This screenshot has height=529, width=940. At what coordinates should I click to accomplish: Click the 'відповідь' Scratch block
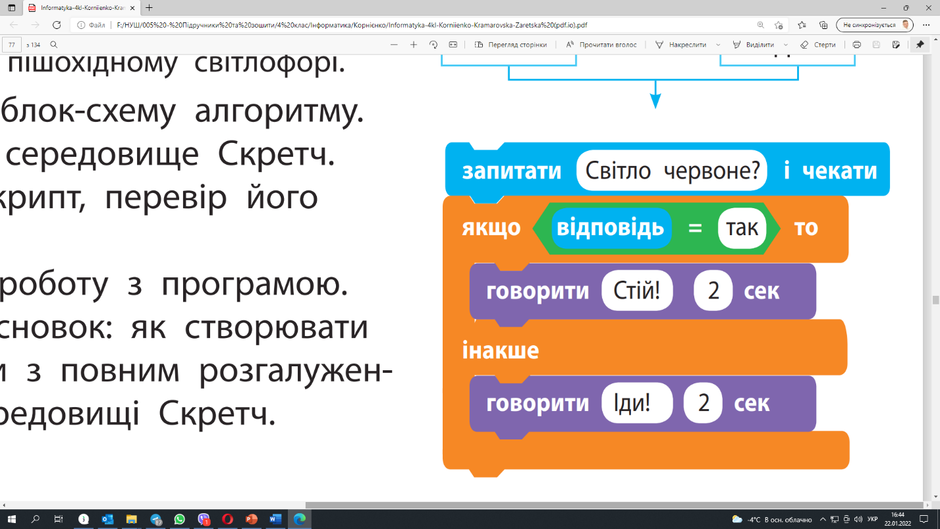pos(610,228)
